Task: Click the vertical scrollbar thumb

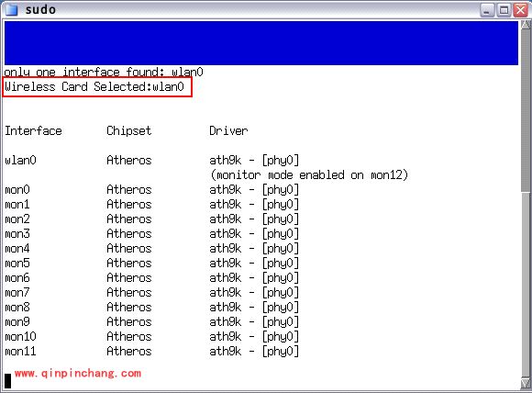Action: click(526, 111)
